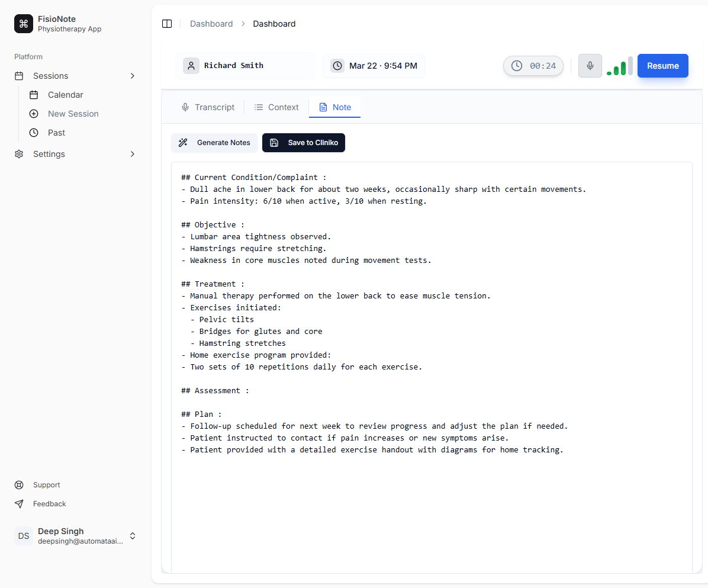Screen dimensions: 708x588
Task: Click the '## Plan' heading
Action: pyautogui.click(x=201, y=414)
